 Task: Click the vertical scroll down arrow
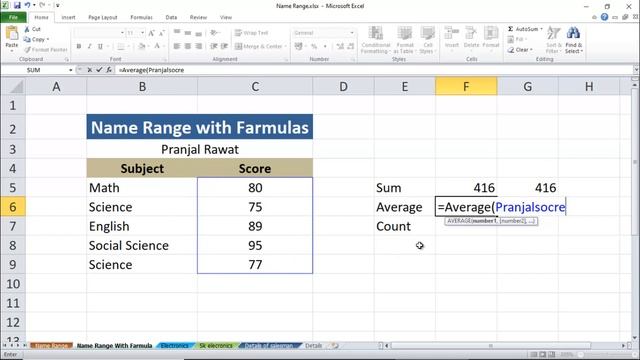coord(635,337)
